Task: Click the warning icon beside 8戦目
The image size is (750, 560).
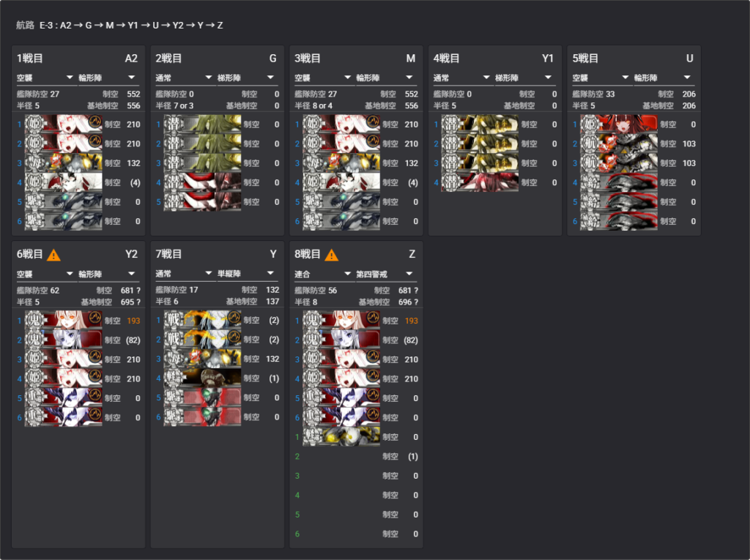Action: click(x=332, y=255)
